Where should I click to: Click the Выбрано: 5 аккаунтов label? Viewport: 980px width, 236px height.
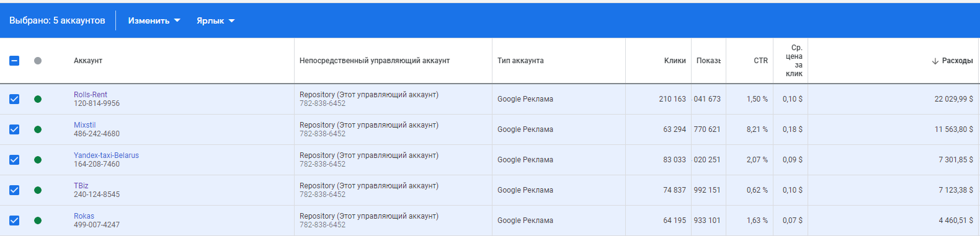(57, 20)
